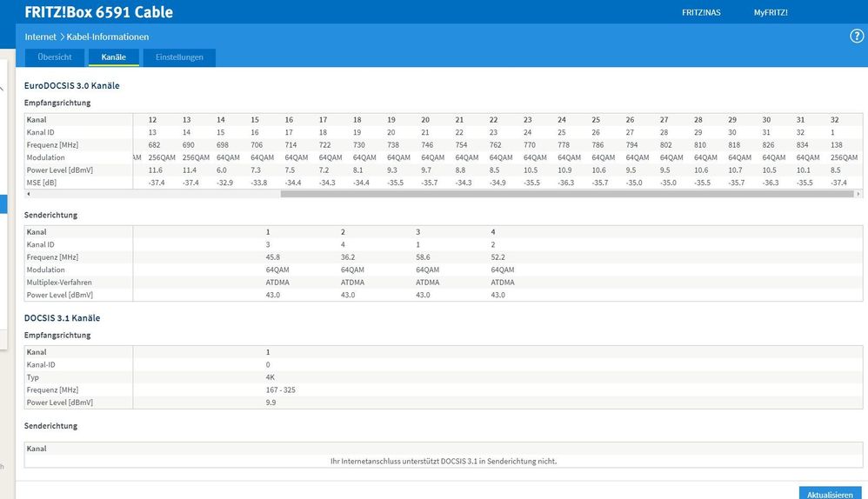Click right arrow of horizontal table scrollbar

pos(858,194)
